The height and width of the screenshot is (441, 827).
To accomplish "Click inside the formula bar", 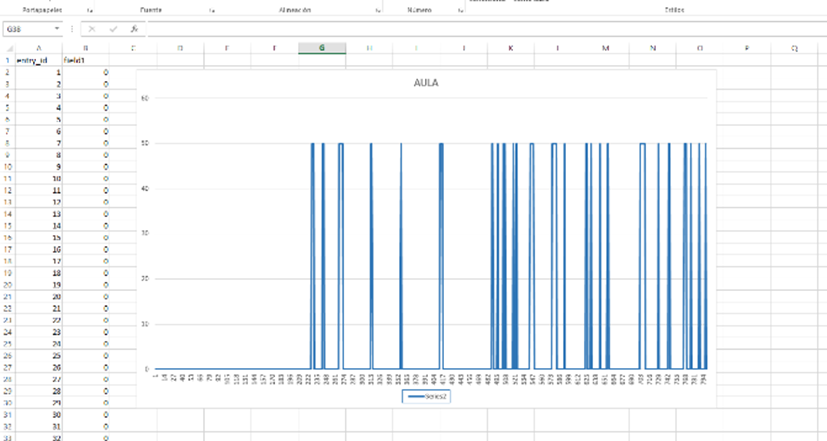I will pos(485,29).
